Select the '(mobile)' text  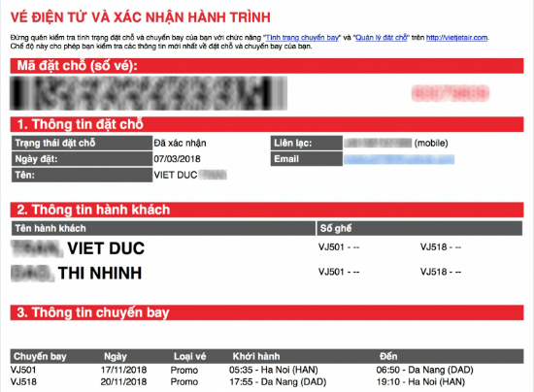click(x=431, y=143)
